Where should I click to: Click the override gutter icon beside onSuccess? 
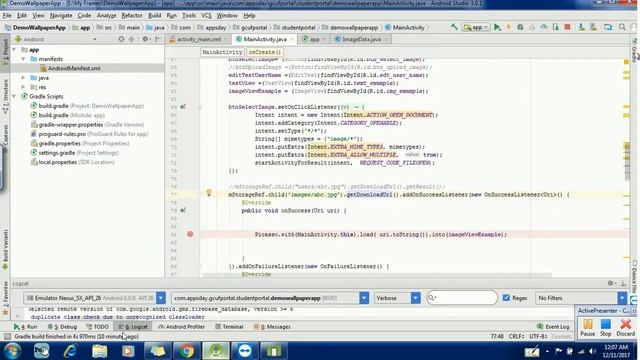[183, 210]
